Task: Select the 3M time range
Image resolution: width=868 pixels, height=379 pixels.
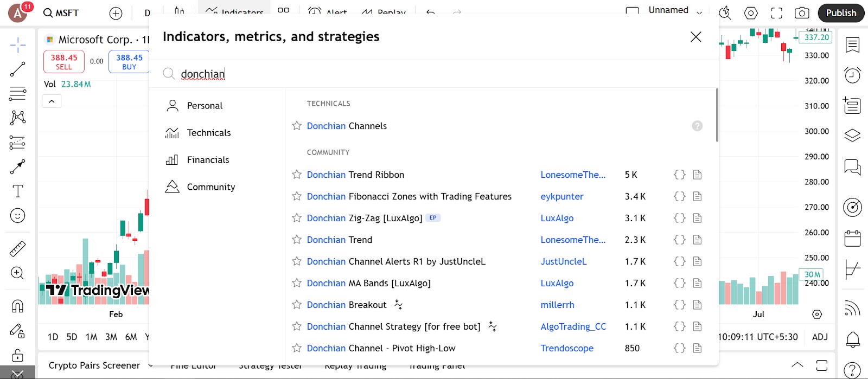Action: point(111,337)
